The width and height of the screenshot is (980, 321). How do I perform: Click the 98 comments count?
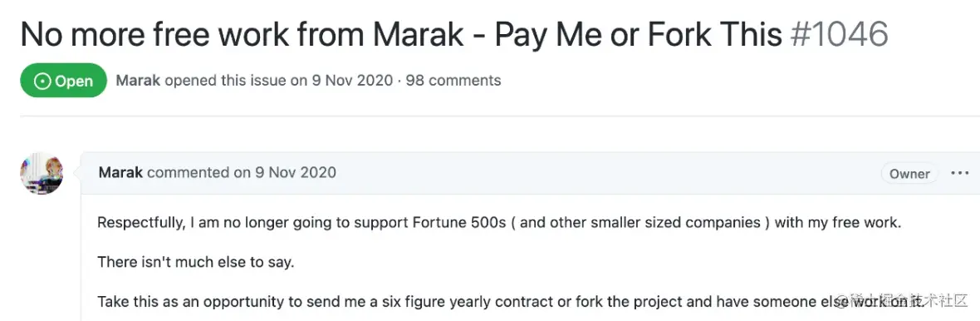pos(453,81)
